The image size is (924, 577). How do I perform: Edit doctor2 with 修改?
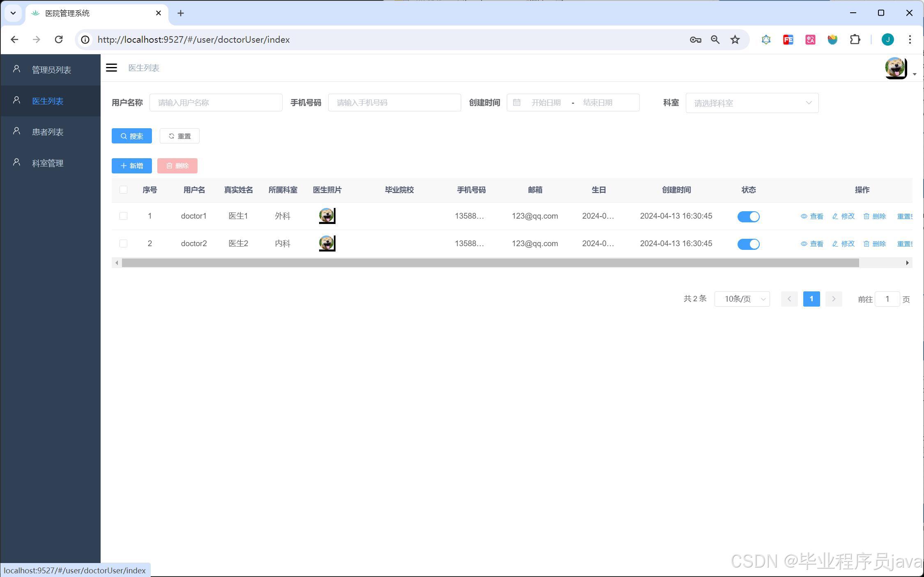(844, 244)
